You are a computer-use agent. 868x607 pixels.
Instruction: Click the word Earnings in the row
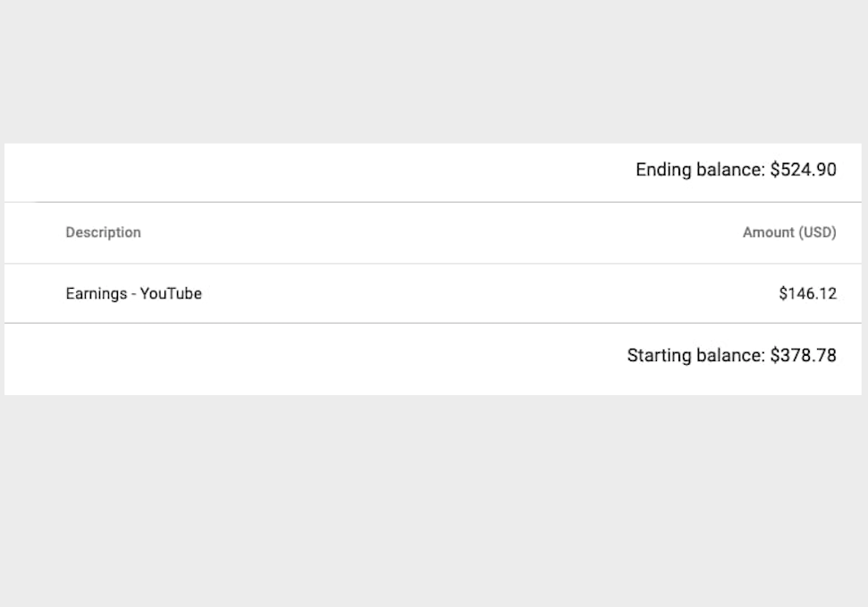click(x=97, y=293)
